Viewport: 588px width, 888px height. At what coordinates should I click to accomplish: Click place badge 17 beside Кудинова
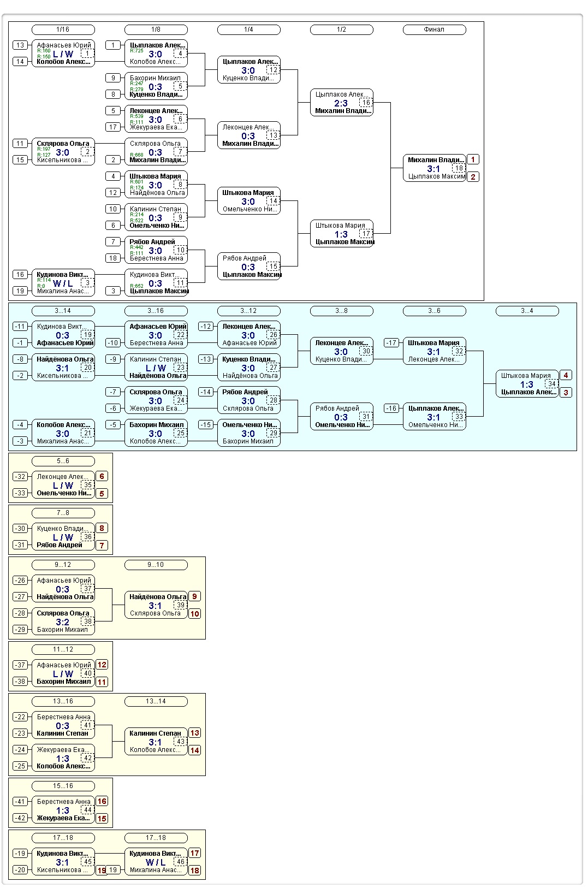pos(194,853)
